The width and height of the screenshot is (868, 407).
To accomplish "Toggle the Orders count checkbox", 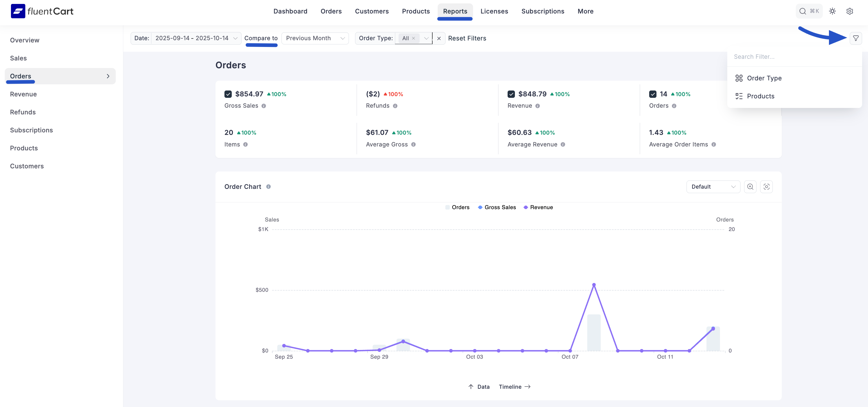I will pos(653,94).
